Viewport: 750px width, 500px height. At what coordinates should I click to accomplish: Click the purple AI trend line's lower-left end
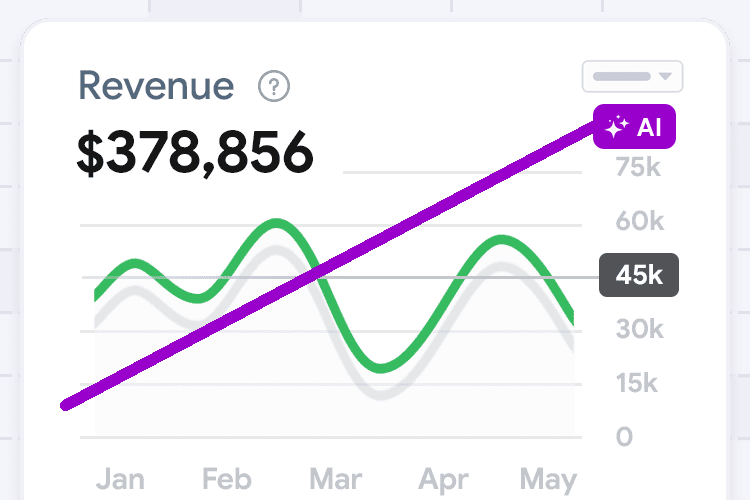(x=68, y=404)
